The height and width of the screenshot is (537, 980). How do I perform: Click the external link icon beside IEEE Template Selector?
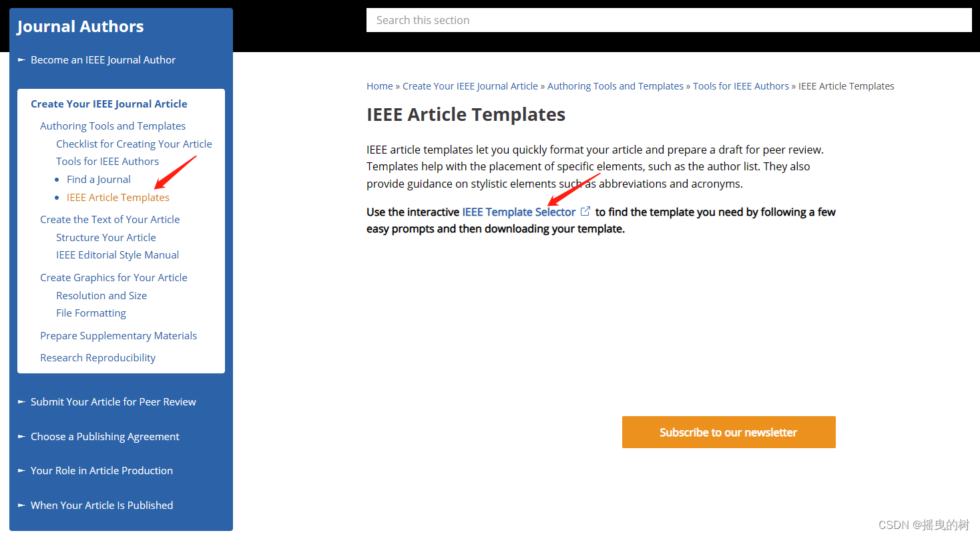(586, 210)
